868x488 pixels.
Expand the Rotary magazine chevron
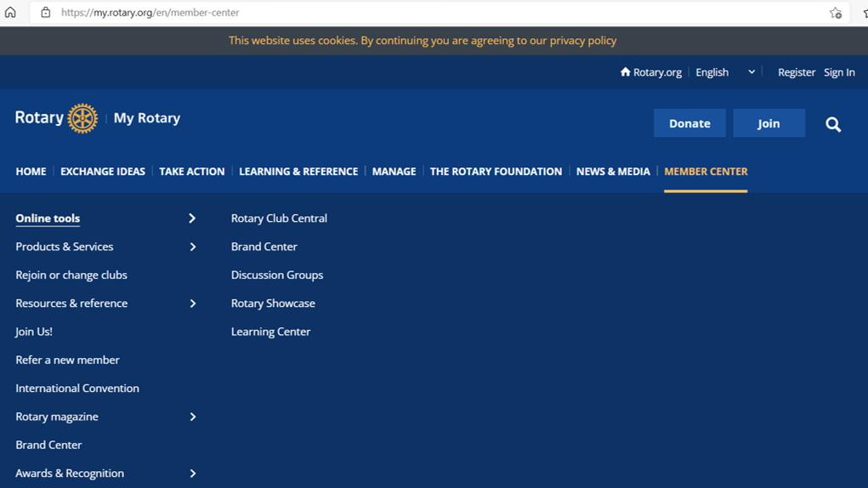(x=193, y=417)
